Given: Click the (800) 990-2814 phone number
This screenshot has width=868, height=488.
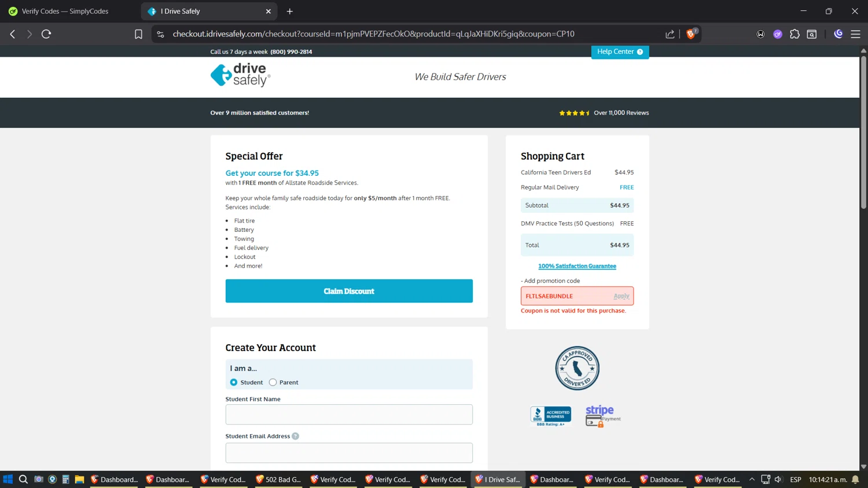Looking at the screenshot, I should pyautogui.click(x=291, y=52).
